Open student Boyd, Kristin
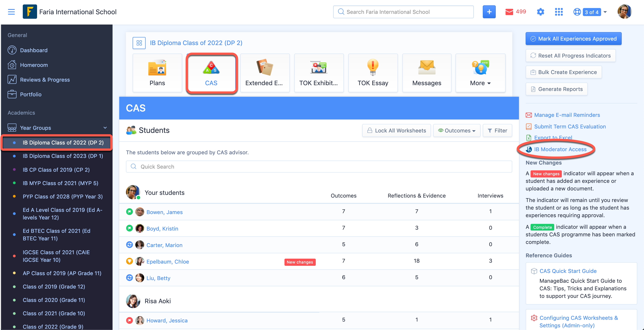 (162, 229)
